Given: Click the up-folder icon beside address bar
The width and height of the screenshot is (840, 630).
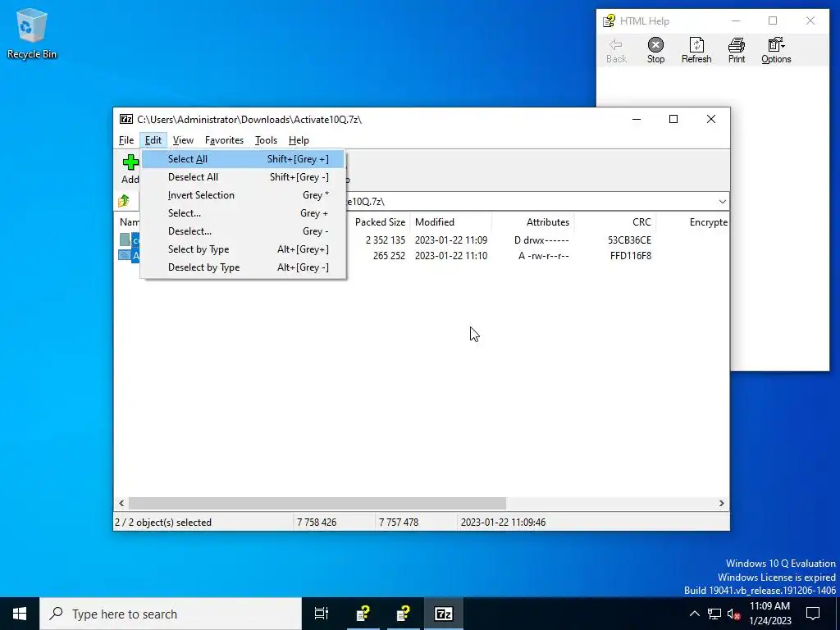Looking at the screenshot, I should coord(124,201).
